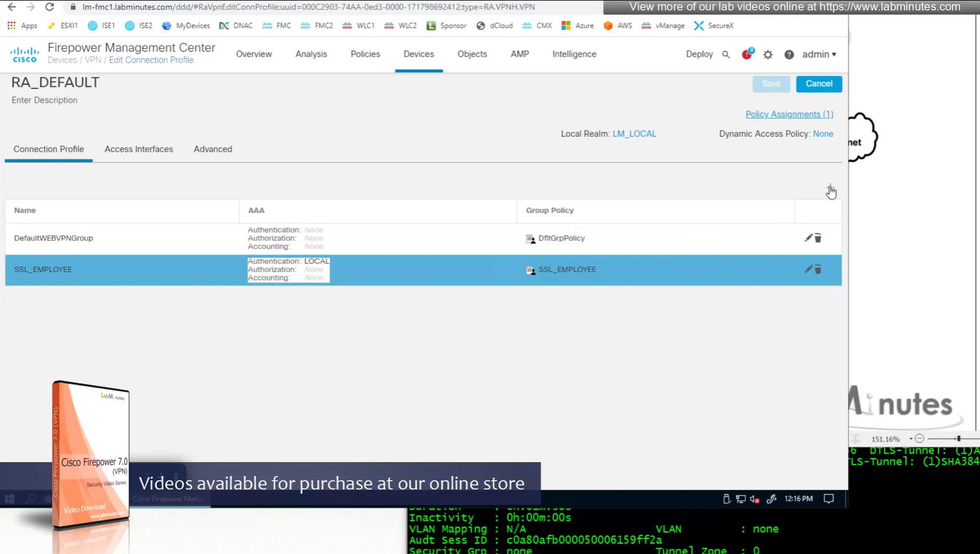This screenshot has width=980, height=554.
Task: Reload the browser page
Action: click(x=50, y=7)
